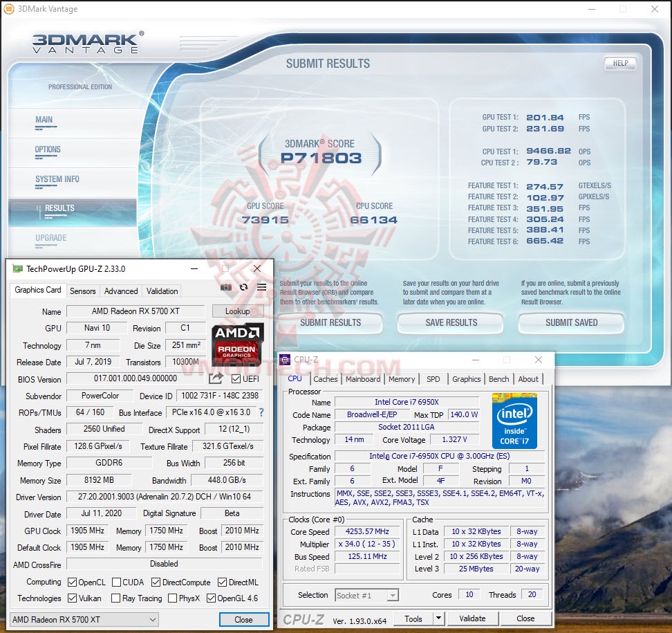
Task: Click the CPU Name field Intel Core i7 6950X
Action: [x=407, y=402]
